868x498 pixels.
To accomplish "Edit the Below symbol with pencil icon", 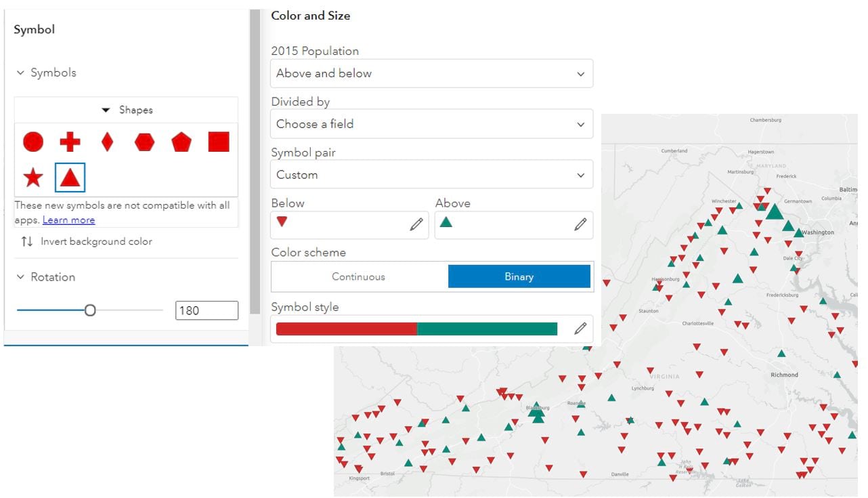I will (416, 225).
